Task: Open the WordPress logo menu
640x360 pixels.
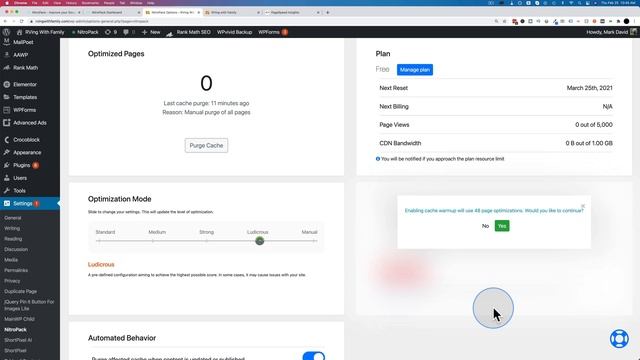Action: click(6, 32)
